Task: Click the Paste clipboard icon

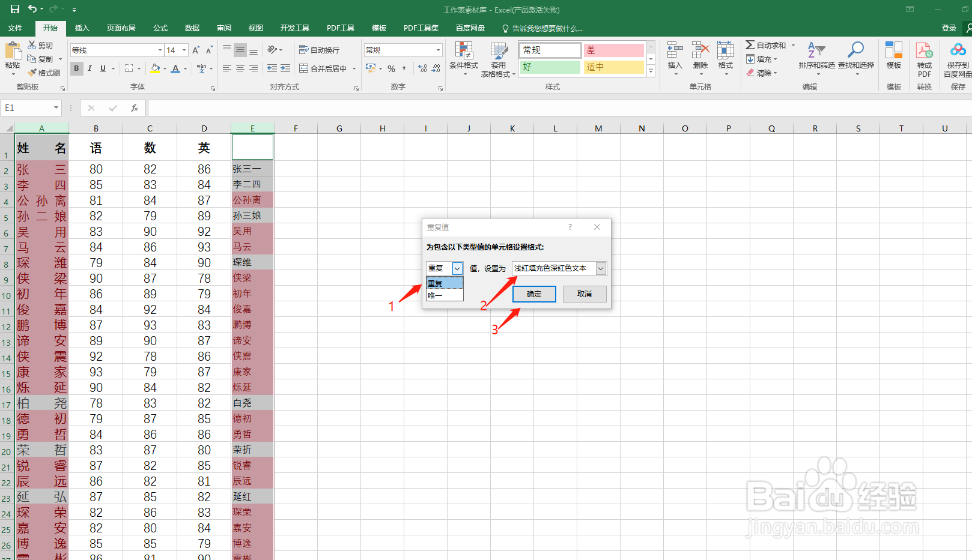Action: [13, 51]
